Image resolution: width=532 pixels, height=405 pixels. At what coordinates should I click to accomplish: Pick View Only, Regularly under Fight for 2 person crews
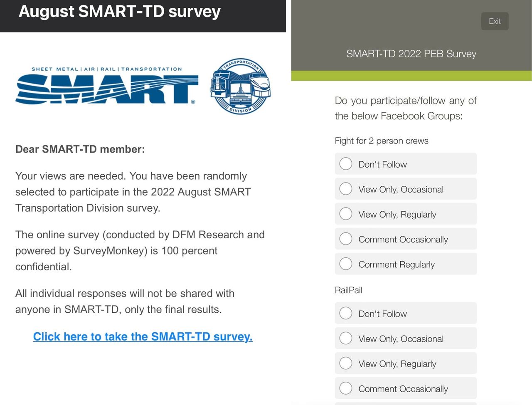346,214
